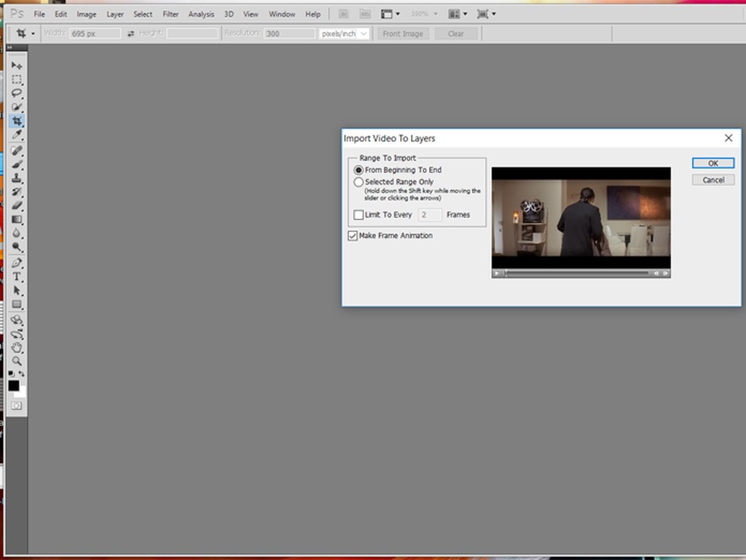Select the 3D Object Rotate tool
746x560 pixels.
pos(17,320)
